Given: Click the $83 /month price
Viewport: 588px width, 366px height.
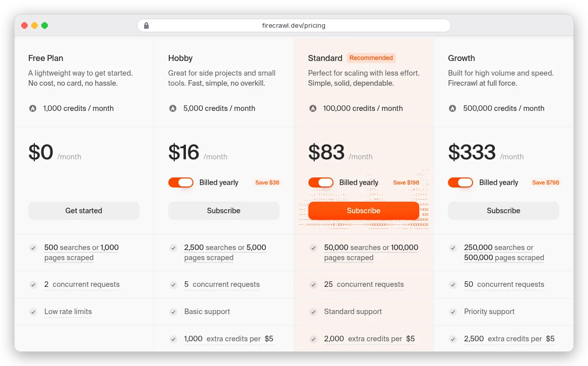Looking at the screenshot, I should pos(341,152).
